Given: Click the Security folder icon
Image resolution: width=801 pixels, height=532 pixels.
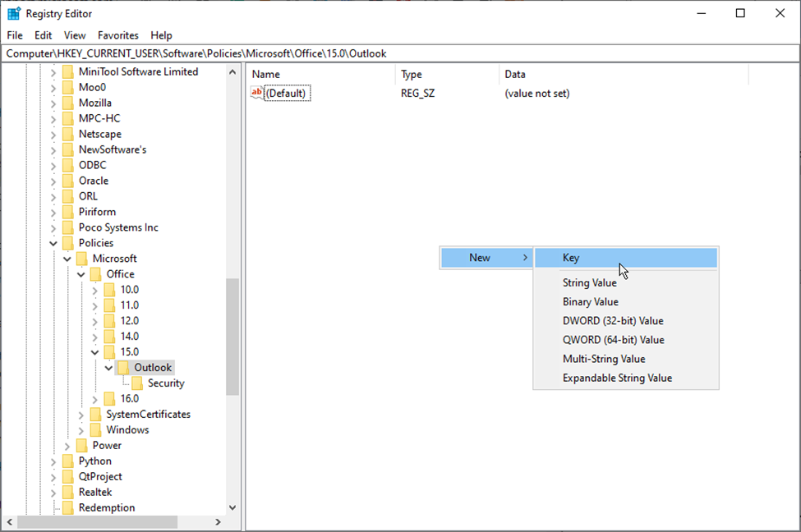Looking at the screenshot, I should [x=137, y=383].
